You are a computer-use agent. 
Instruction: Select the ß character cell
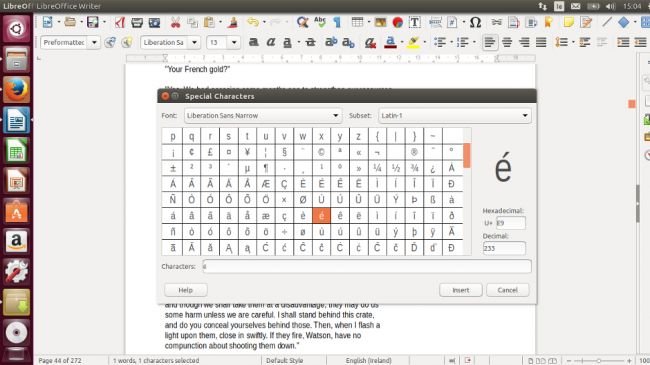click(433, 200)
